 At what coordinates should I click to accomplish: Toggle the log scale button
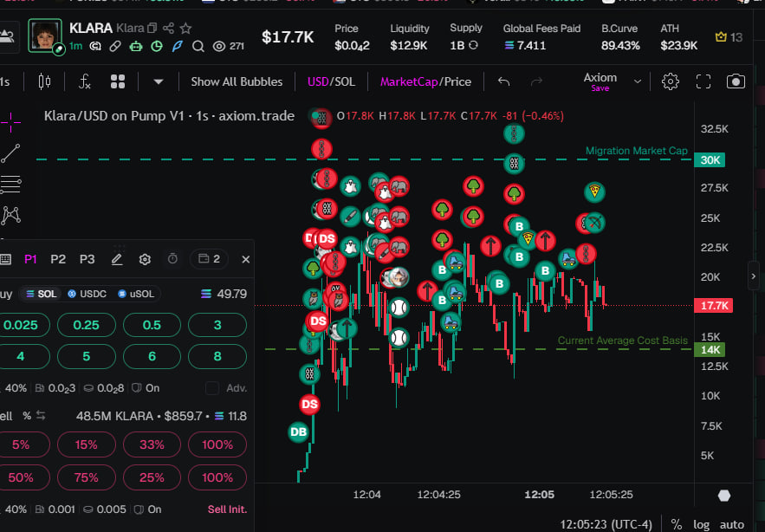coord(701,525)
